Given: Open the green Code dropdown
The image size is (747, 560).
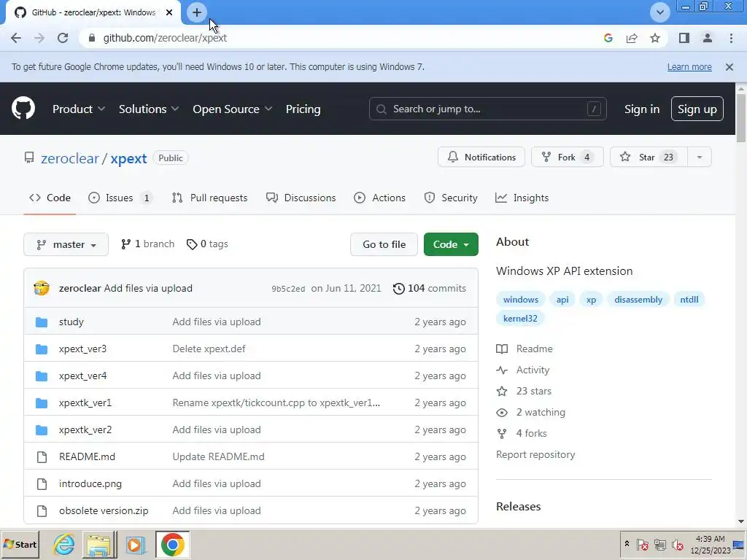Looking at the screenshot, I should click(451, 244).
